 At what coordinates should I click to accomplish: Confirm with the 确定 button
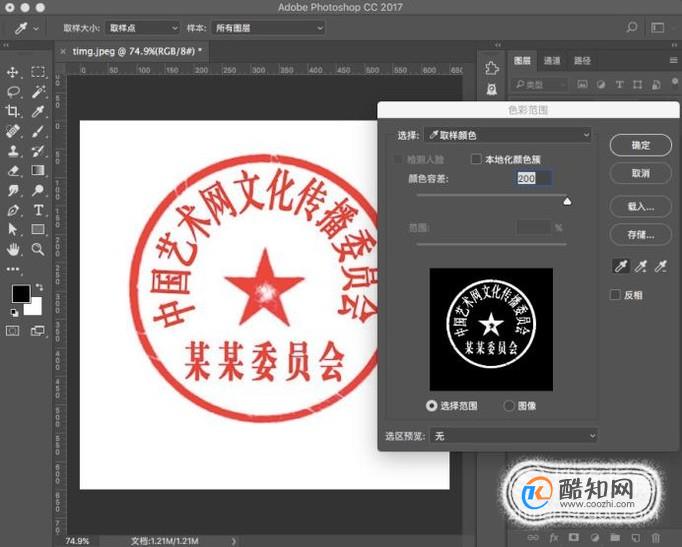pos(641,145)
